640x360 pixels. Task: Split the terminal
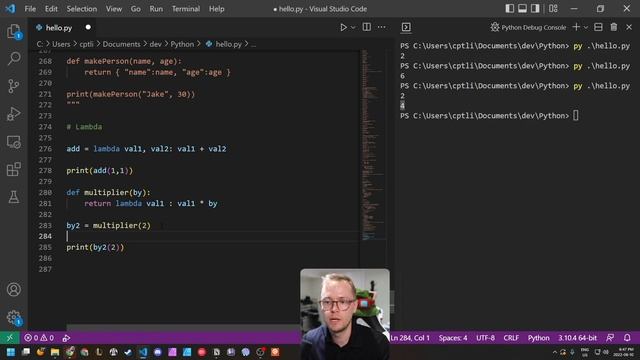point(598,27)
